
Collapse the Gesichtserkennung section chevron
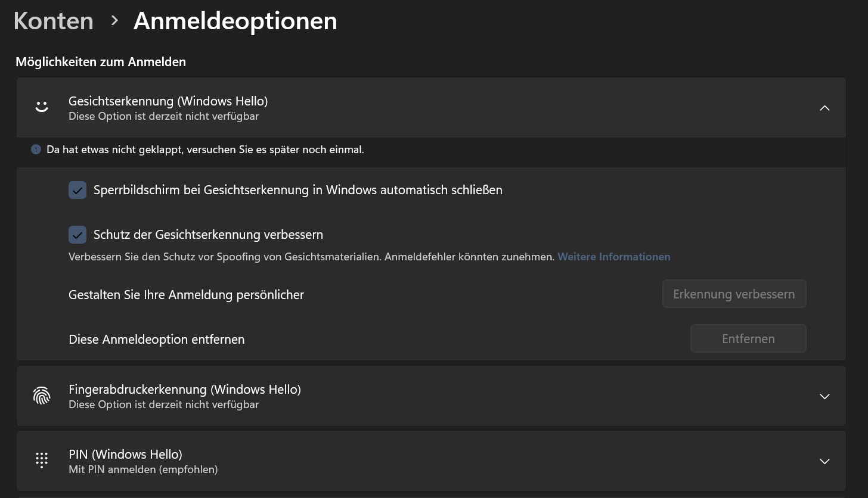point(824,108)
